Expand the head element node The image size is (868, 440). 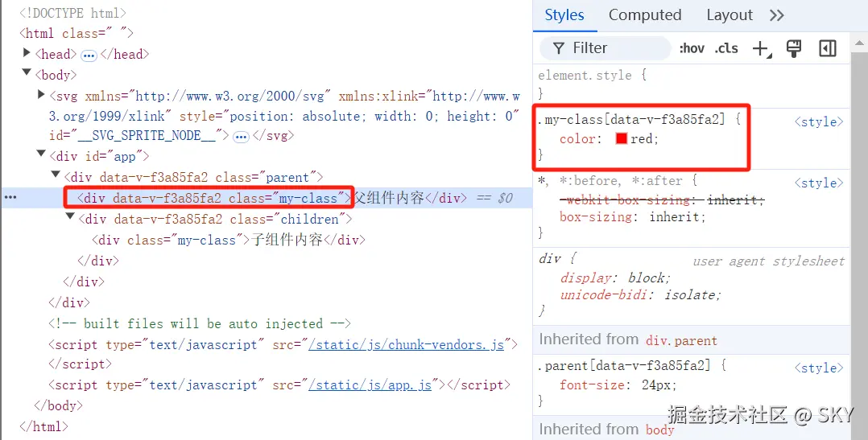(26, 52)
